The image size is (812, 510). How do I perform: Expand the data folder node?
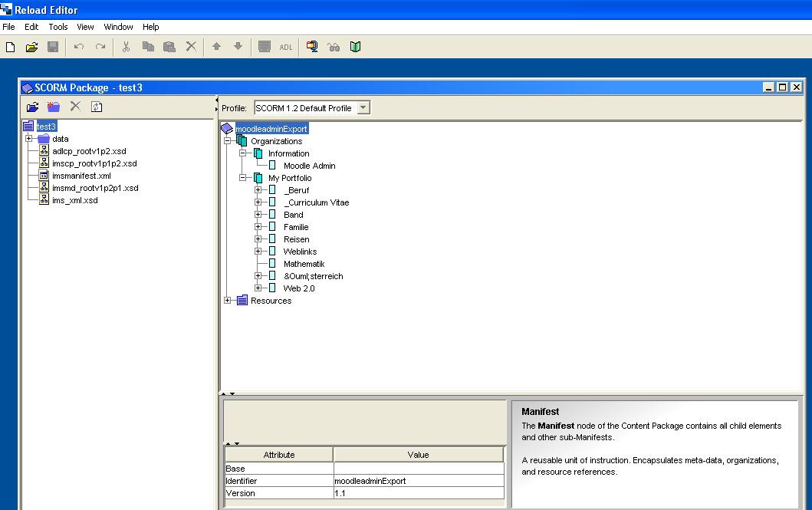tap(29, 139)
